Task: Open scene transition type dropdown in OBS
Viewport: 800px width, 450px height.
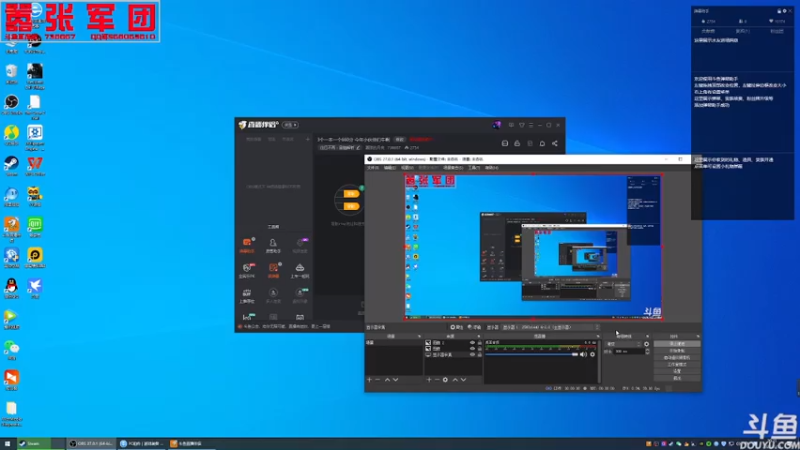Action: click(x=622, y=344)
